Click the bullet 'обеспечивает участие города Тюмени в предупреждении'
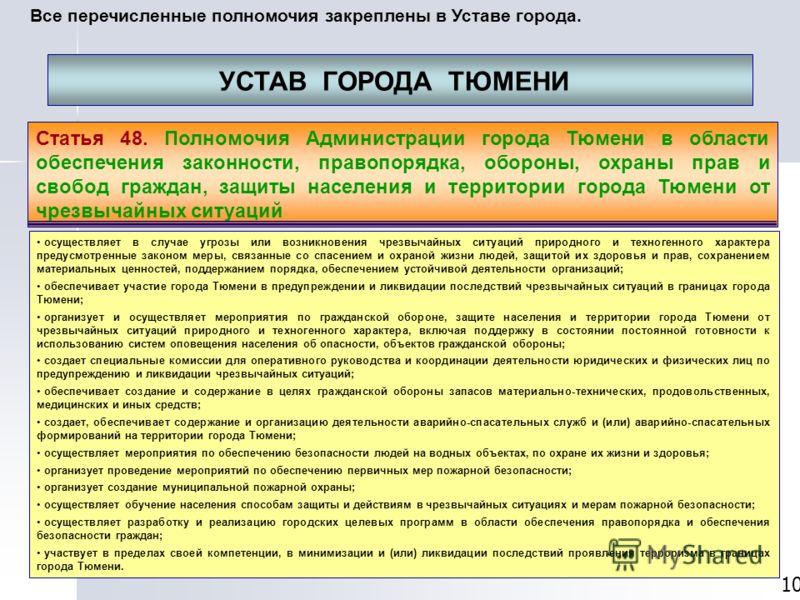 pos(403,293)
